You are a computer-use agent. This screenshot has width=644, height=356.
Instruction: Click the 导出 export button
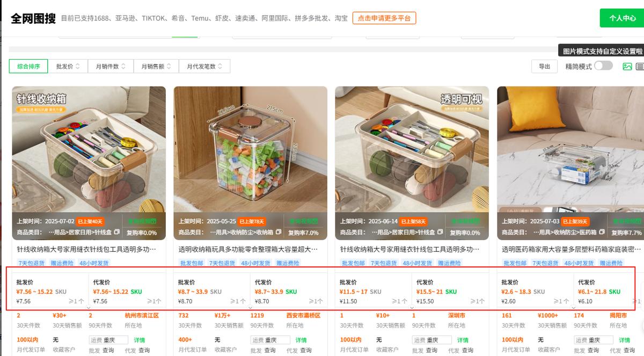pyautogui.click(x=544, y=66)
